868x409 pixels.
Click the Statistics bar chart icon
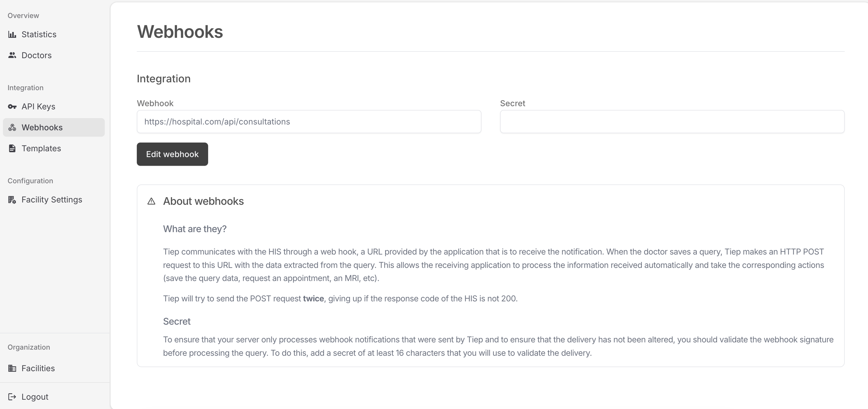[x=12, y=34]
